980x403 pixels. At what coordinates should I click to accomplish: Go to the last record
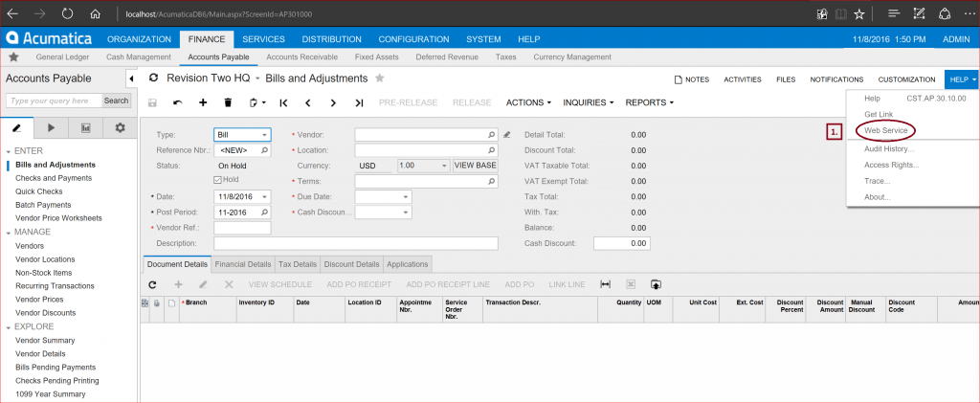(x=359, y=102)
